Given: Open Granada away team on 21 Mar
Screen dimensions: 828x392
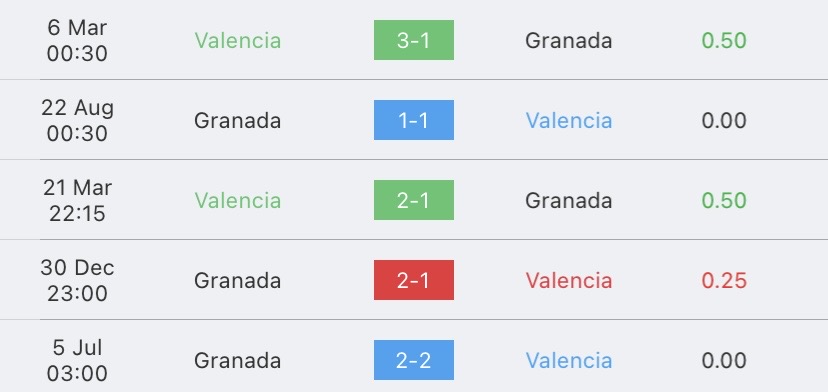Looking at the screenshot, I should (x=569, y=200).
